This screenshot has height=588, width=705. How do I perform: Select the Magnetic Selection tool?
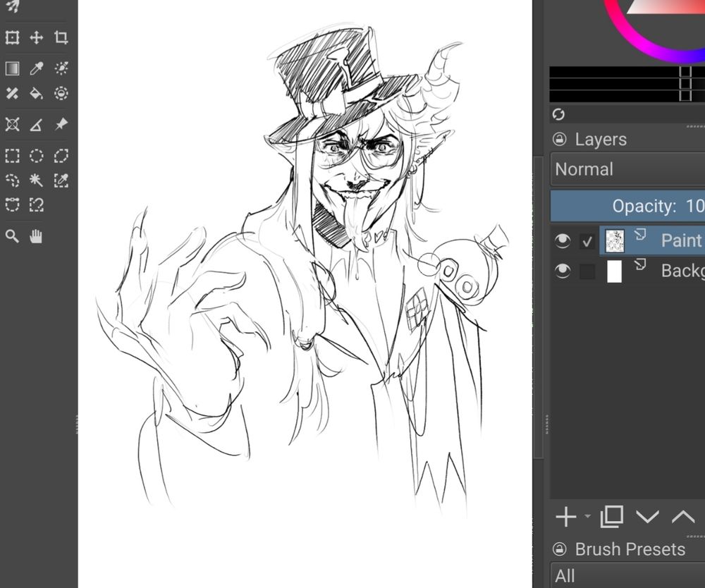(x=37, y=204)
